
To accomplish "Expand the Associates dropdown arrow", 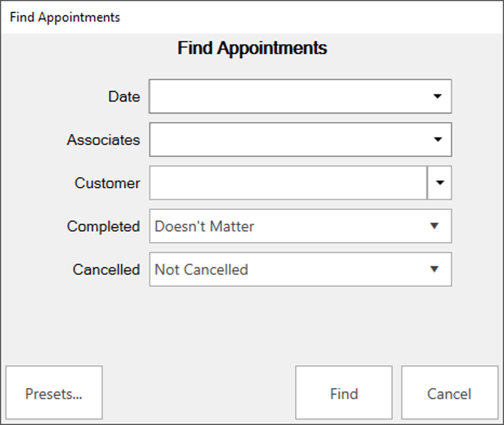I will point(437,140).
